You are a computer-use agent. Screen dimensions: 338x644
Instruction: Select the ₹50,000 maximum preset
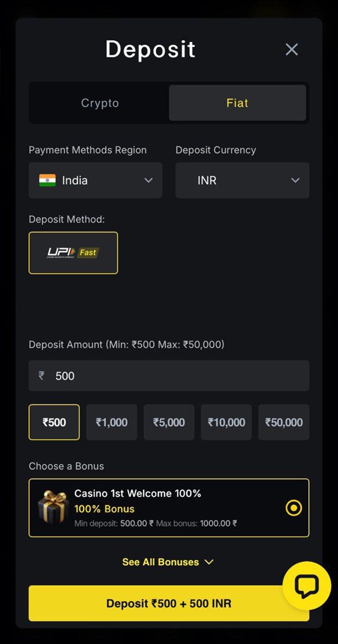[284, 422]
